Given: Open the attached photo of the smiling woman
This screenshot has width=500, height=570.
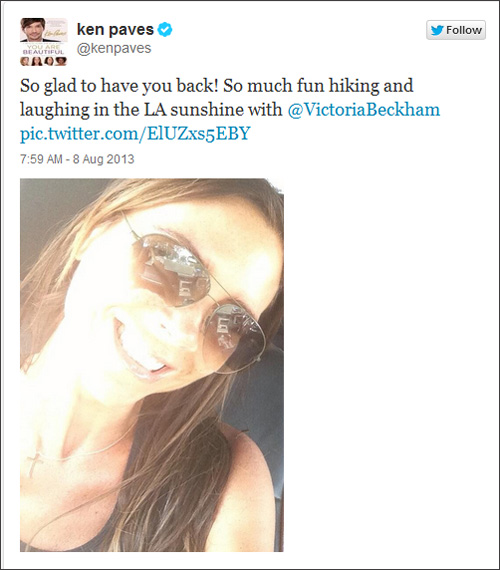Looking at the screenshot, I should point(152,365).
